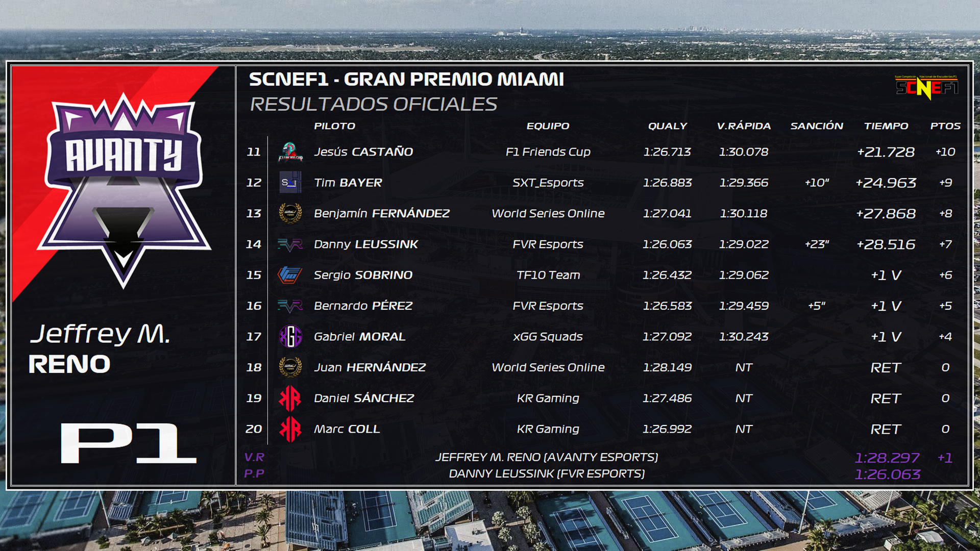Select the PILOTO column header
980x551 pixels.
point(335,126)
